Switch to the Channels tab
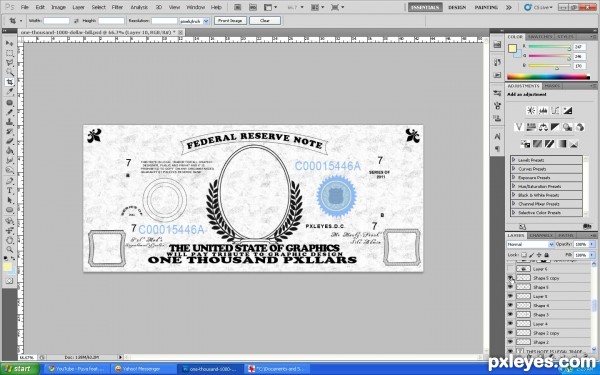The height and width of the screenshot is (375, 600). click(542, 235)
